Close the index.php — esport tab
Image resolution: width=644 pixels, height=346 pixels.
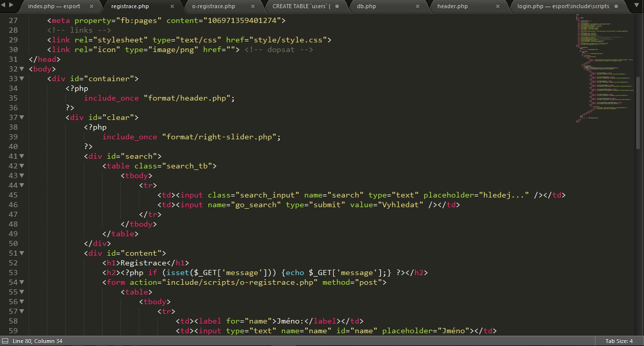pyautogui.click(x=91, y=6)
